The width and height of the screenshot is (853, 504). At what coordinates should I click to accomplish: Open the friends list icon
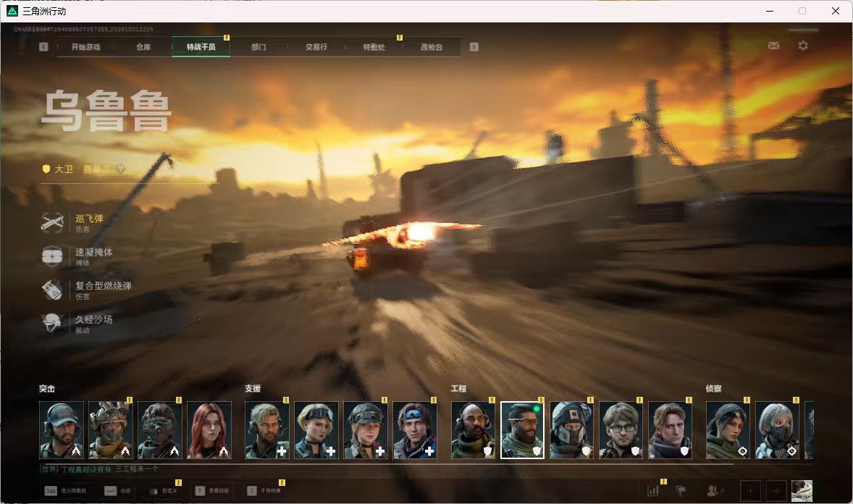714,491
